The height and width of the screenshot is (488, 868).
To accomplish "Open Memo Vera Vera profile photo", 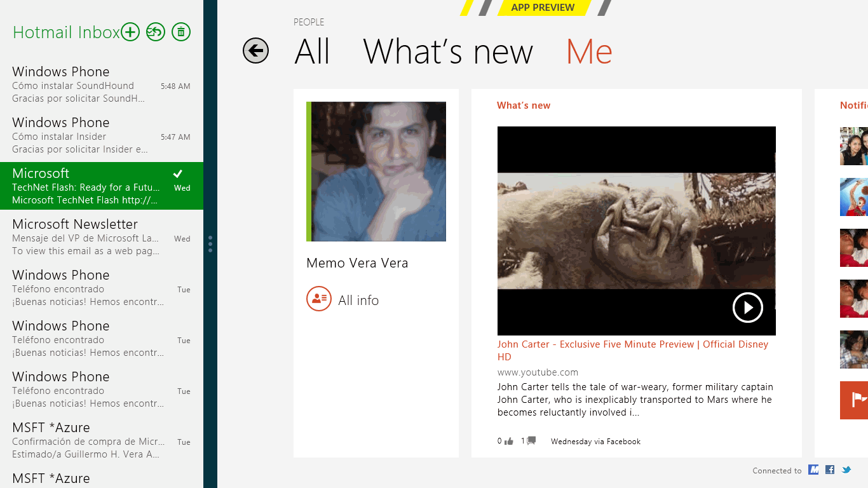I will 378,172.
